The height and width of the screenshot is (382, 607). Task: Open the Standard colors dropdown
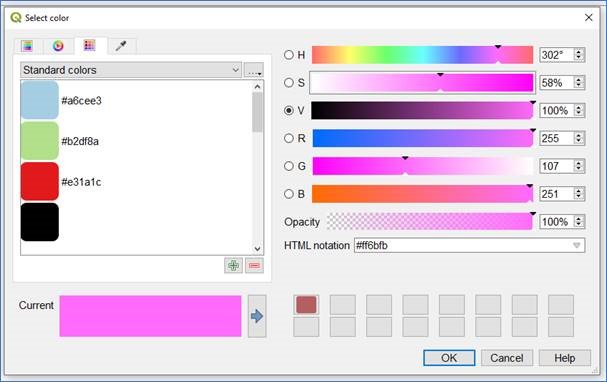click(131, 70)
